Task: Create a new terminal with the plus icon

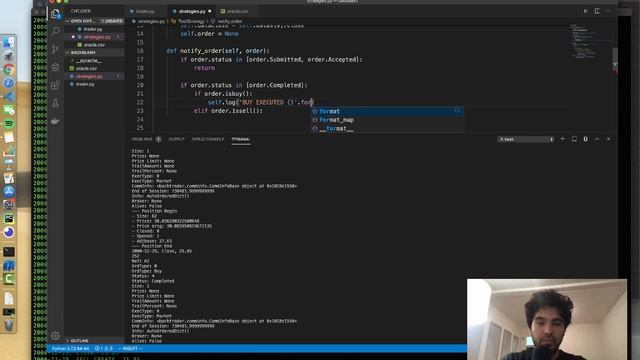Action: point(562,139)
